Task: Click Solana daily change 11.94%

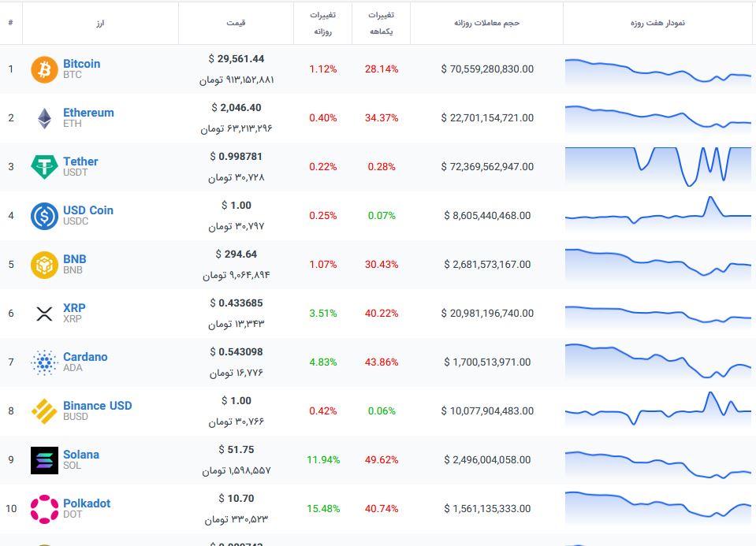Action: pyautogui.click(x=323, y=460)
